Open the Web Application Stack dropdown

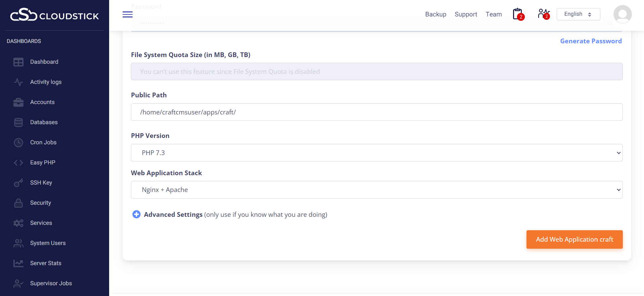click(x=376, y=190)
